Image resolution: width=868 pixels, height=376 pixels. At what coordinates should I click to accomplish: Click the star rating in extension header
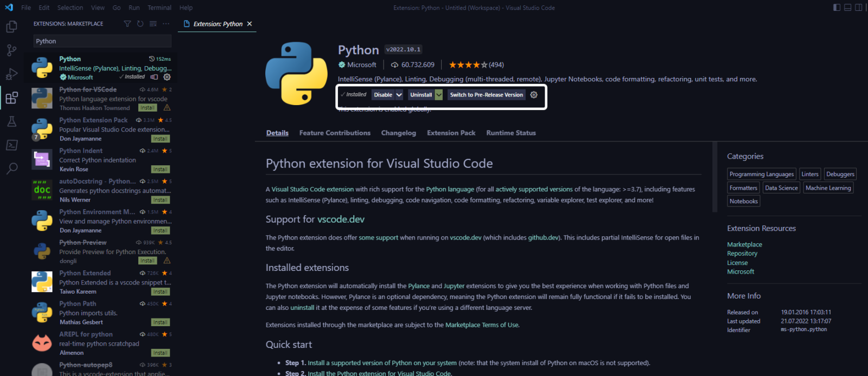(x=468, y=64)
